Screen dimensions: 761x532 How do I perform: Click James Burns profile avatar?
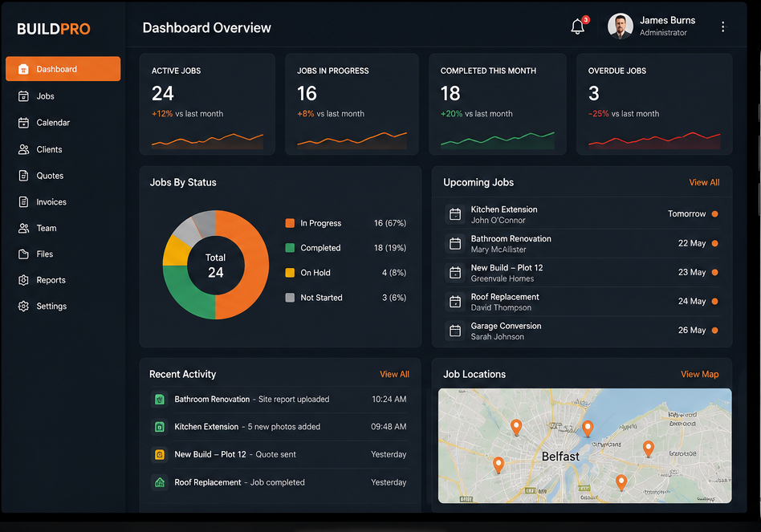[x=621, y=26]
